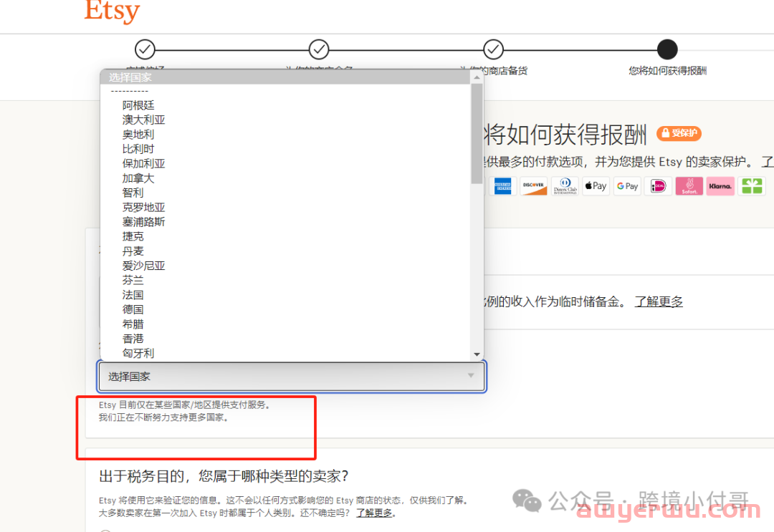Select 保加利亚 from the country list

(285, 164)
